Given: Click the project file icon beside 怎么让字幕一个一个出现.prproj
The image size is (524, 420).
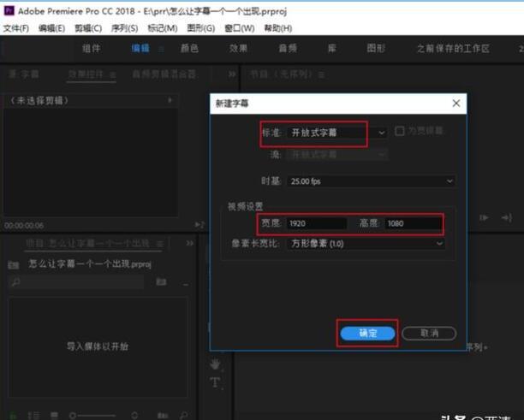Looking at the screenshot, I should [14, 265].
